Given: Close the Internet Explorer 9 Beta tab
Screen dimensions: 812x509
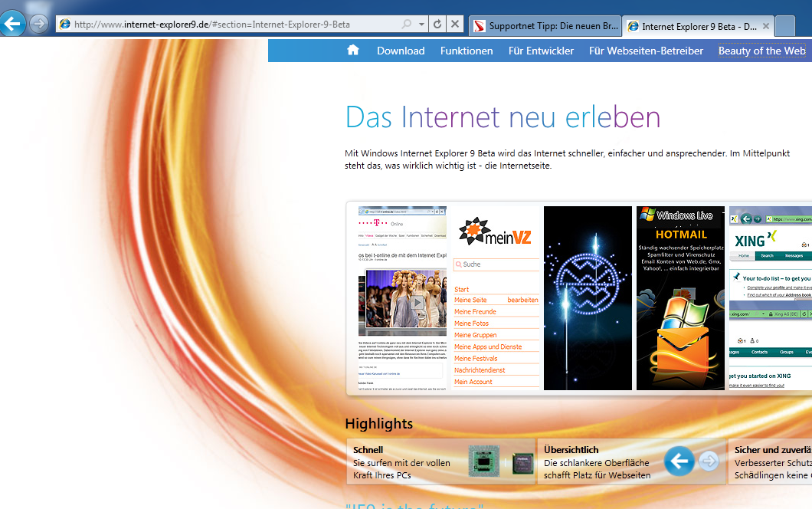Looking at the screenshot, I should 766,26.
